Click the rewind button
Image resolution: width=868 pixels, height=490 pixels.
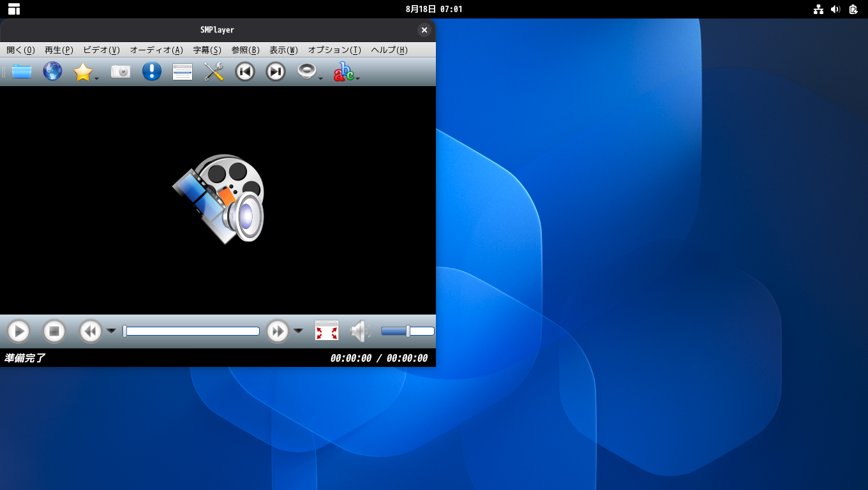(x=91, y=331)
